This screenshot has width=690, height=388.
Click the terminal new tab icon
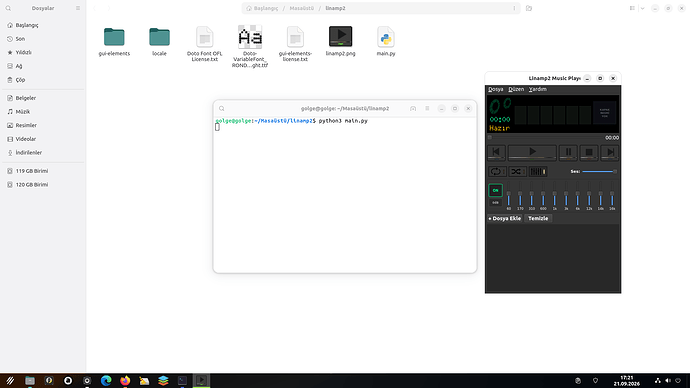click(413, 109)
